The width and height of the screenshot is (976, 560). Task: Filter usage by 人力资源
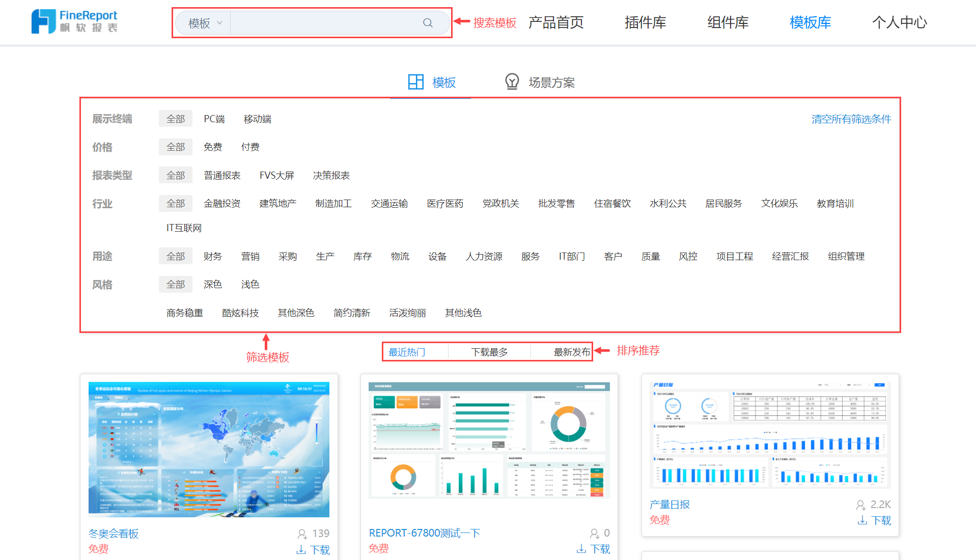(x=484, y=256)
